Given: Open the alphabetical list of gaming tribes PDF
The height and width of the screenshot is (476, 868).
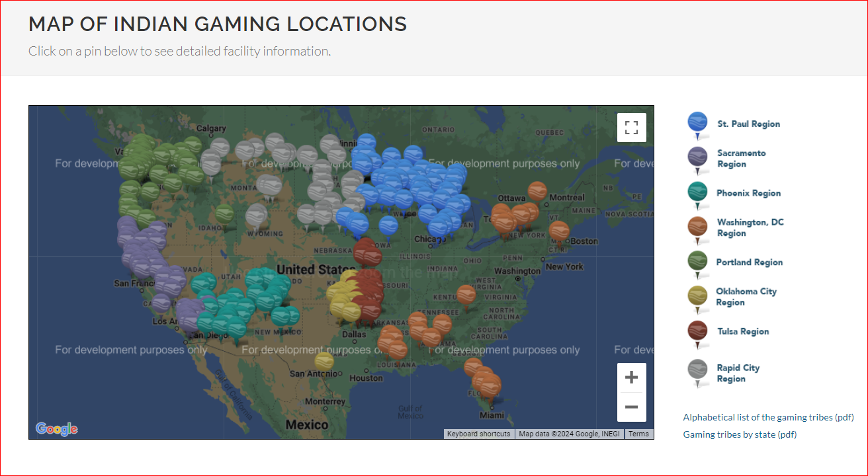Looking at the screenshot, I should pos(768,417).
